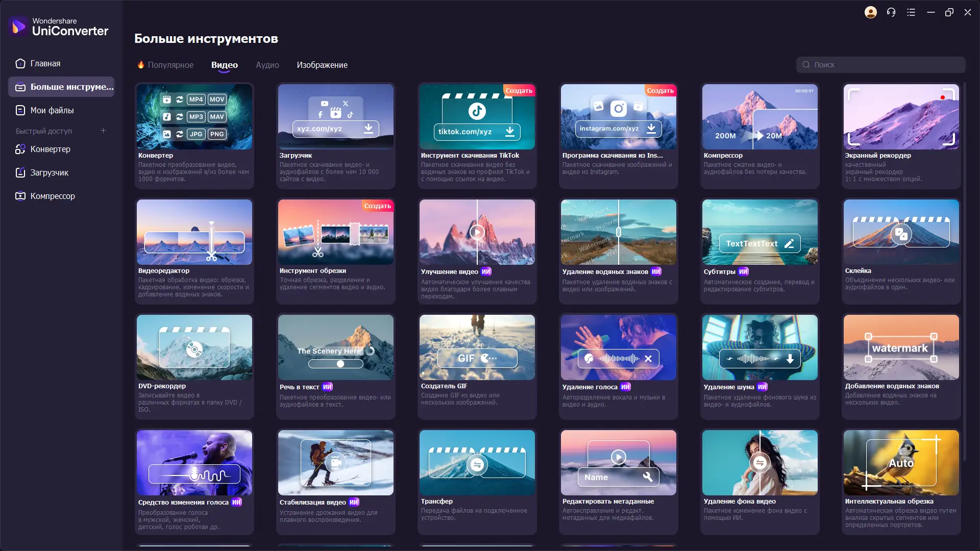Open the Популярное category
The height and width of the screenshot is (551, 980).
[x=170, y=65]
